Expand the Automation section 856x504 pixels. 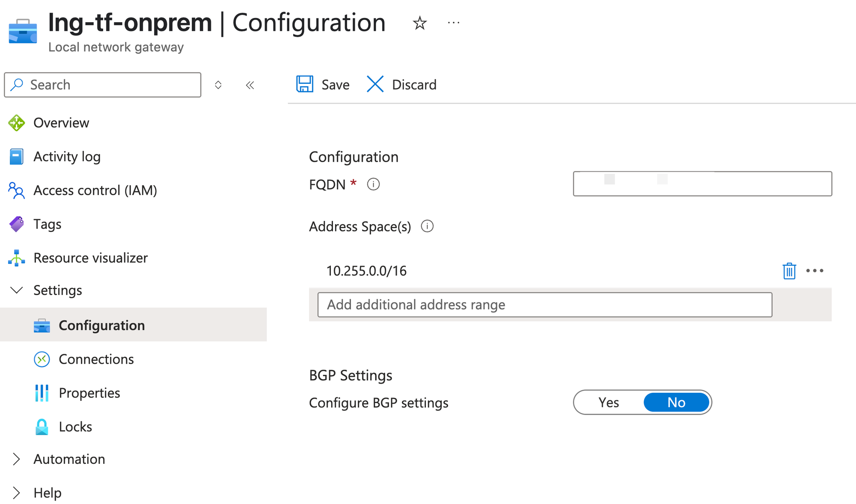point(17,459)
